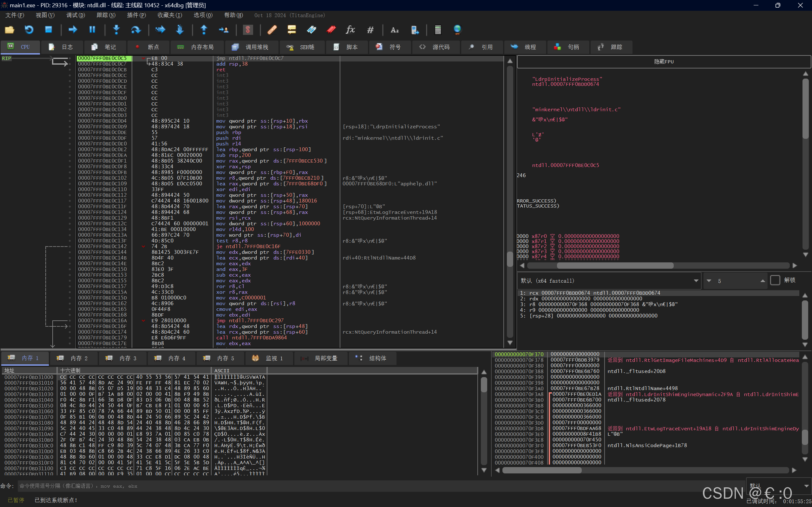Image resolution: width=812 pixels, height=507 pixels.
Task: Click the Open file folder icon
Action: [x=10, y=30]
